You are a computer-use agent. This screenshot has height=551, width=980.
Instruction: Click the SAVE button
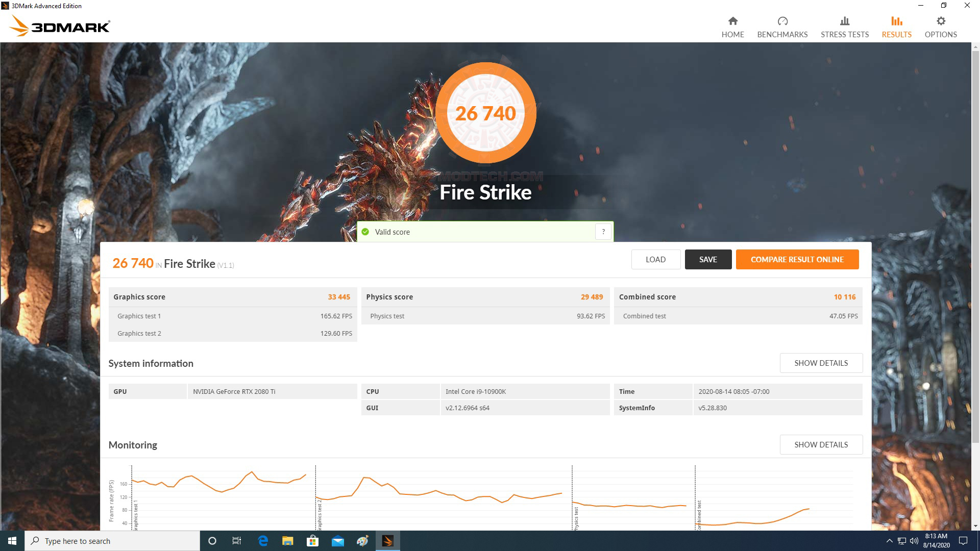click(708, 259)
